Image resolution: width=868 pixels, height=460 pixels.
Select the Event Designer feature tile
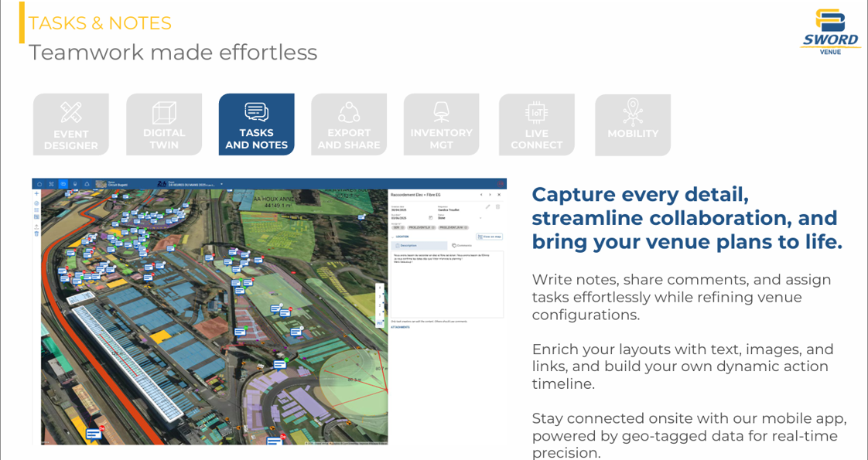pyautogui.click(x=71, y=124)
